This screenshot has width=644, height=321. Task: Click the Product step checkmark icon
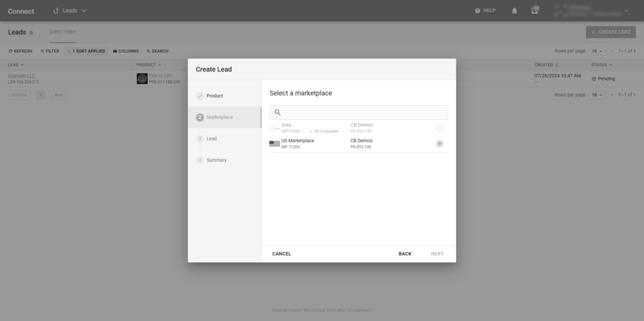[200, 96]
